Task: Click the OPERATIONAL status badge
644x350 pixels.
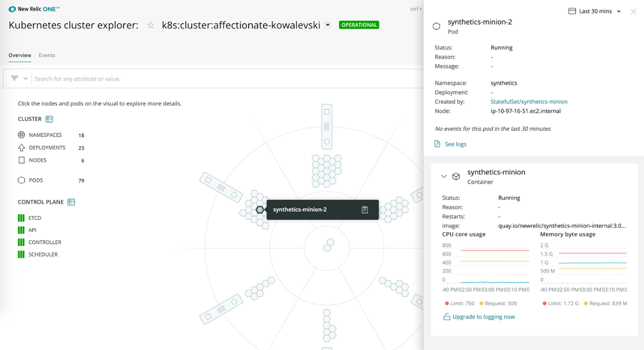Action: click(x=359, y=25)
